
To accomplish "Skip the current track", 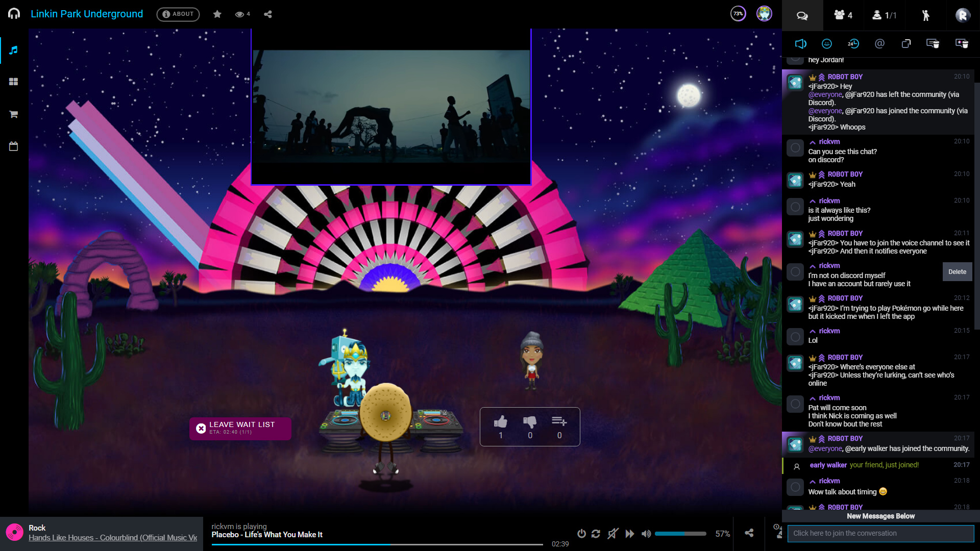I will click(x=630, y=534).
